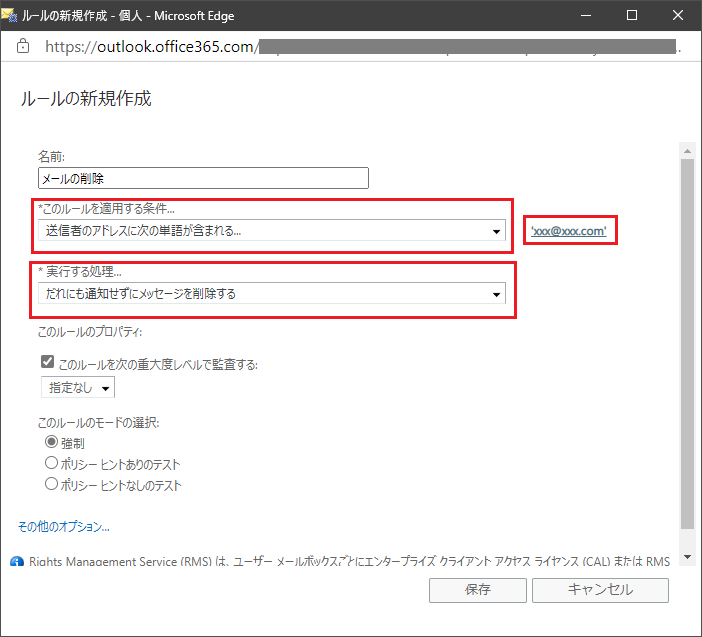Choose ポリシー ヒントなしのテスト radio option
The width and height of the screenshot is (702, 637).
(52, 484)
